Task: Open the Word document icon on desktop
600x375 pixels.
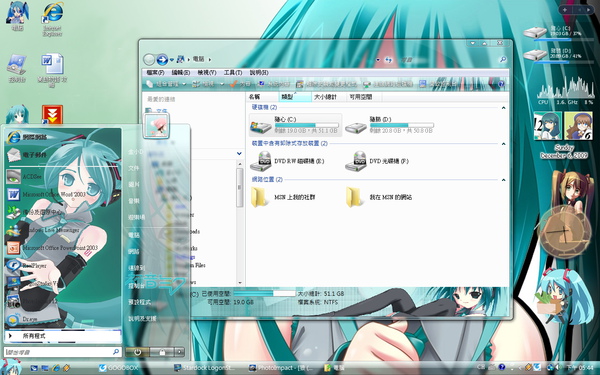Action: click(x=52, y=69)
